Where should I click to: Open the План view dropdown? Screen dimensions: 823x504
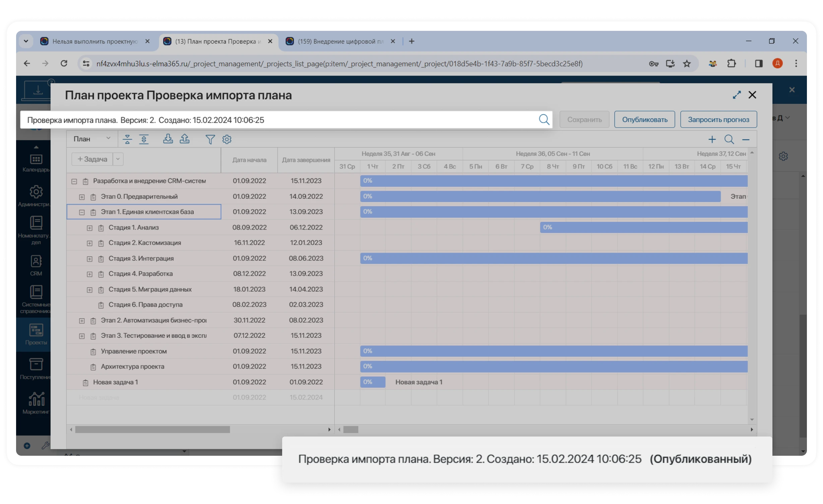(x=92, y=139)
